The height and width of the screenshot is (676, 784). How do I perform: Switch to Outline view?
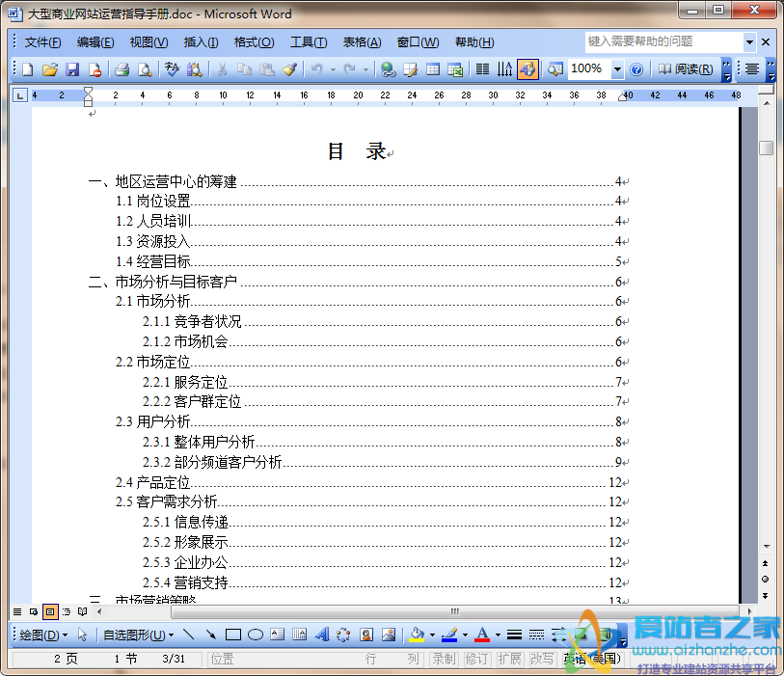[x=66, y=610]
